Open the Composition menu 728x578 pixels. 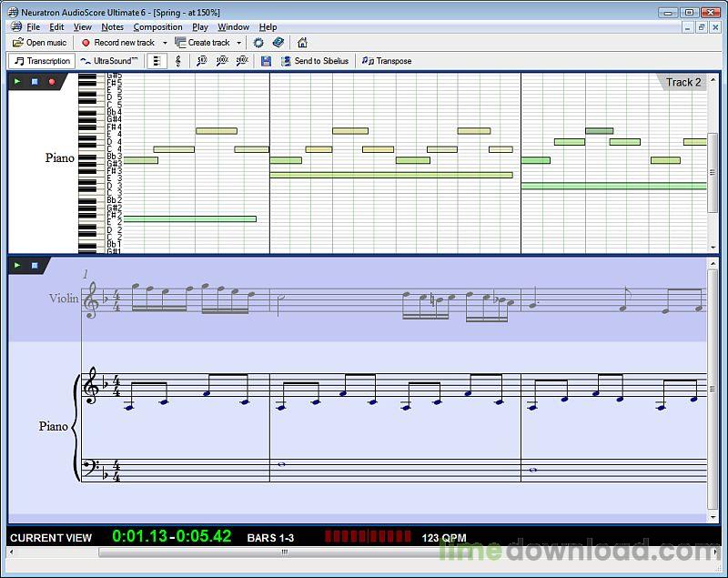(157, 27)
